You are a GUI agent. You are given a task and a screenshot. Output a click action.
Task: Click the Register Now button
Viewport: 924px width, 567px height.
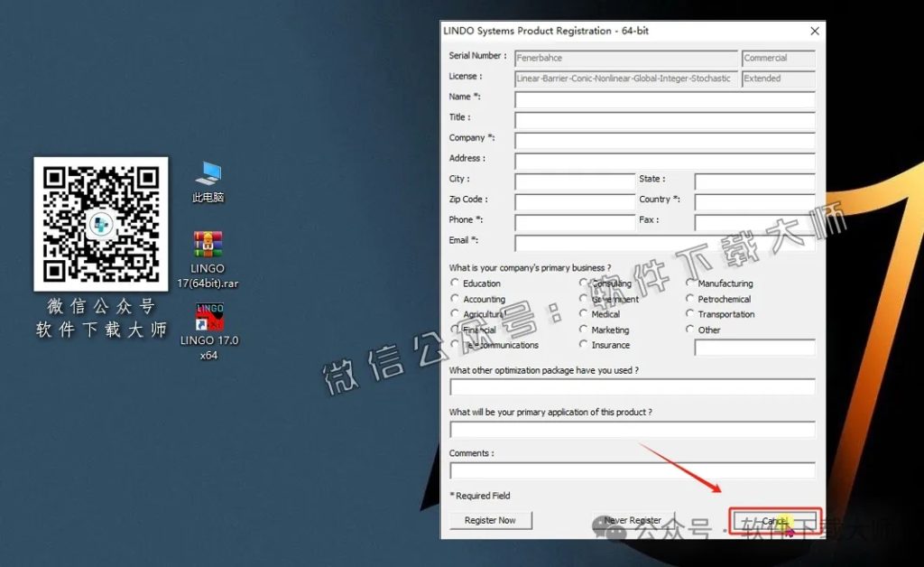[490, 521]
